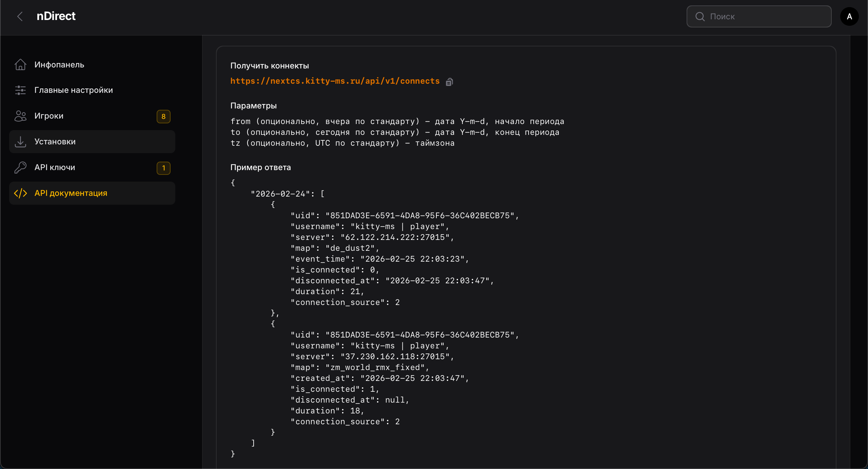Click the download icon beside Установки
868x469 pixels.
[x=20, y=142]
